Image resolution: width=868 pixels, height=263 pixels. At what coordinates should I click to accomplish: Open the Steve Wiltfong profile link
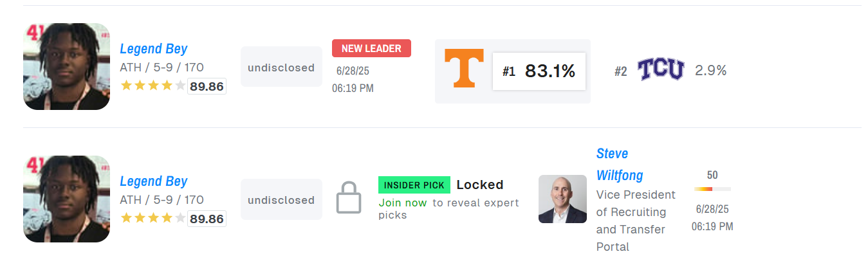click(620, 164)
